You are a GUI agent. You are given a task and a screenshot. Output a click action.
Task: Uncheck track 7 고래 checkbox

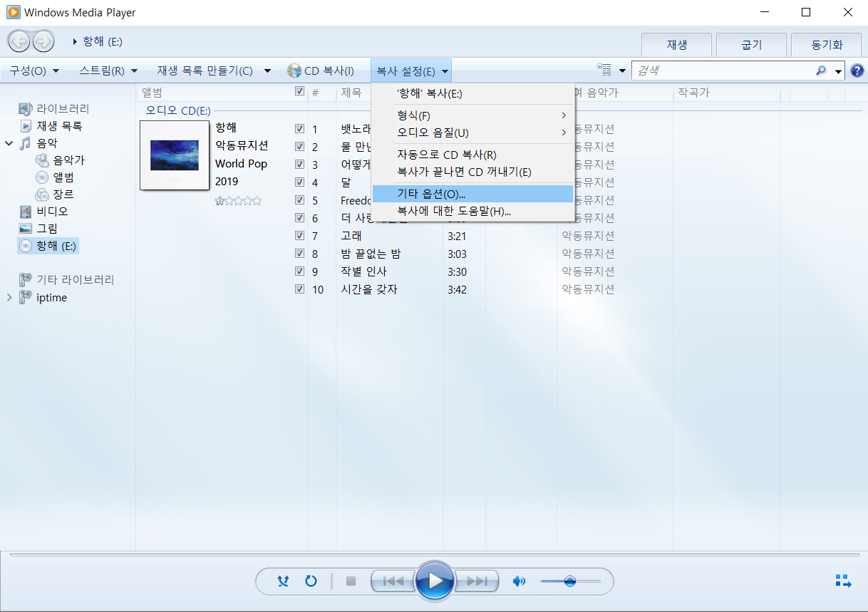[x=300, y=236]
